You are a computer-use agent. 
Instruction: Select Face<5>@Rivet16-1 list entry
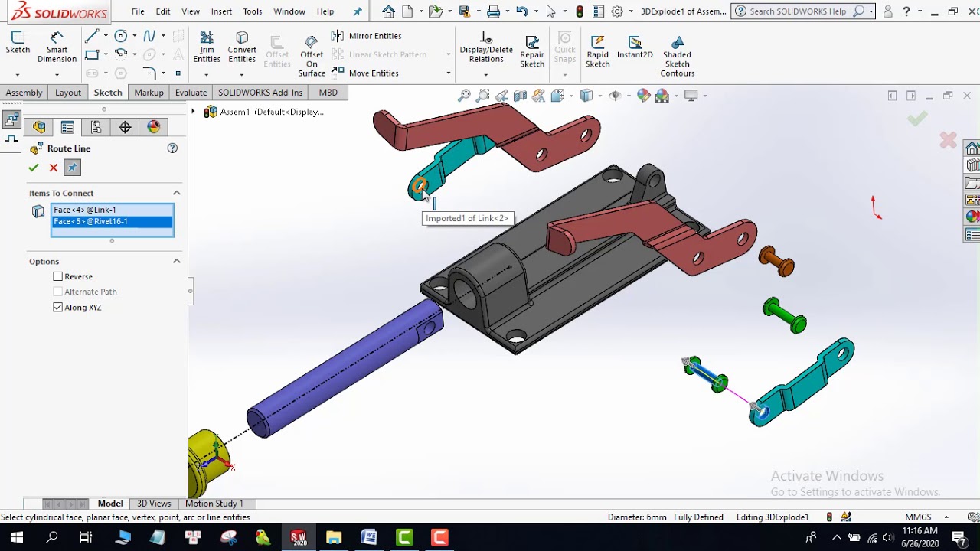pyautogui.click(x=112, y=221)
